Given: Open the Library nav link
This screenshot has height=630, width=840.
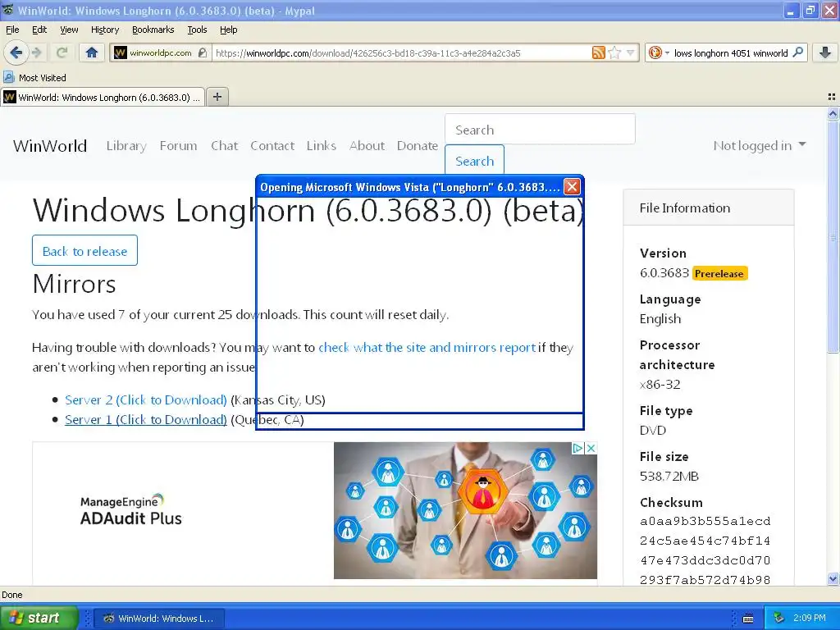Looking at the screenshot, I should [126, 146].
